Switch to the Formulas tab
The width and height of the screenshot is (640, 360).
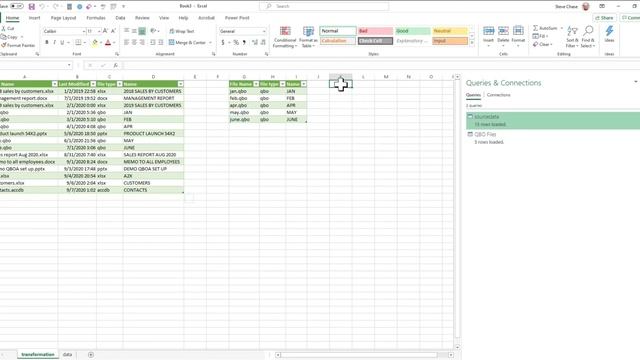click(x=96, y=18)
